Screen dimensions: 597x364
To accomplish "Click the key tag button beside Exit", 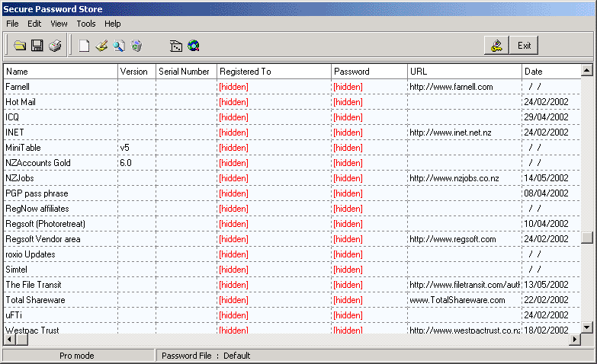I will [x=496, y=45].
